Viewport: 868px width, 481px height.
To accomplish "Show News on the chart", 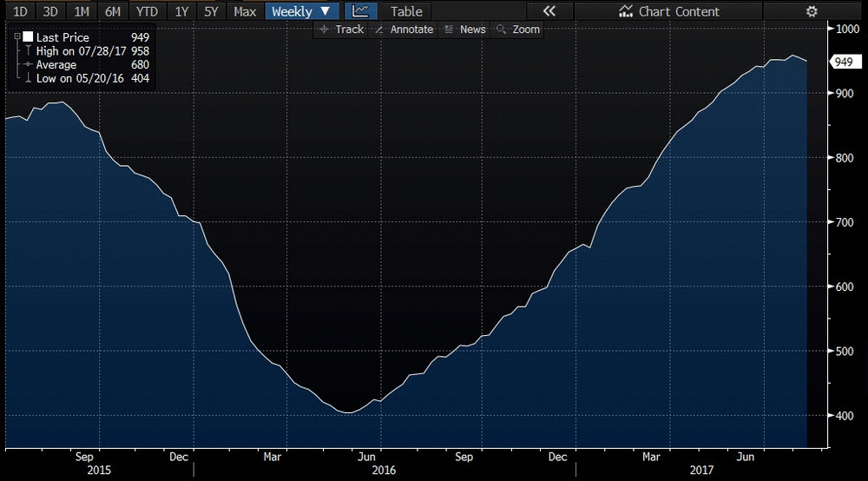I will coord(465,30).
